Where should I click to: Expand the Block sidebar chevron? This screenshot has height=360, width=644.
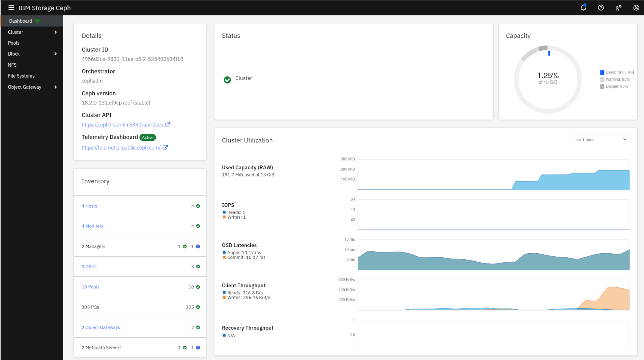[x=56, y=54]
